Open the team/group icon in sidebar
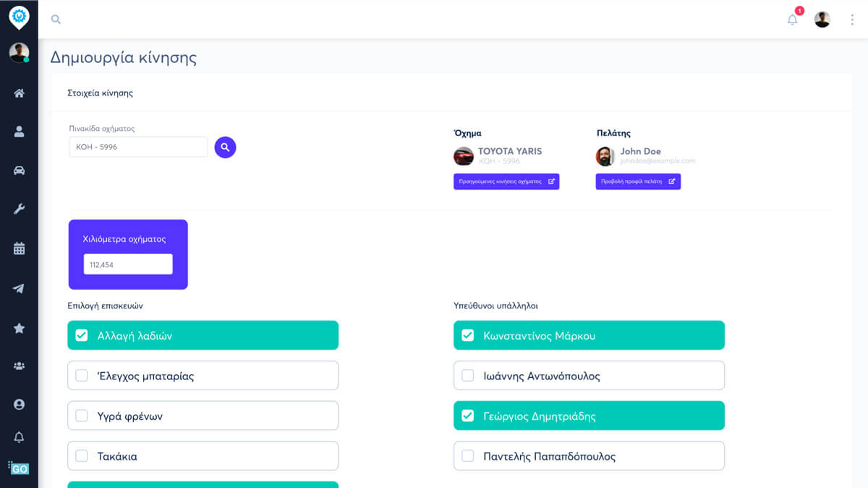868x488 pixels. tap(19, 367)
